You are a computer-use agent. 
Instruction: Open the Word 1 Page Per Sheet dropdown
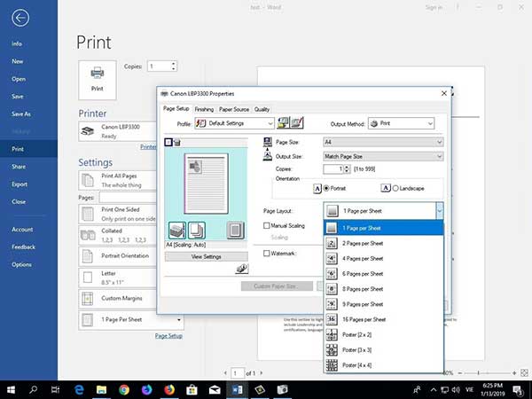131,319
